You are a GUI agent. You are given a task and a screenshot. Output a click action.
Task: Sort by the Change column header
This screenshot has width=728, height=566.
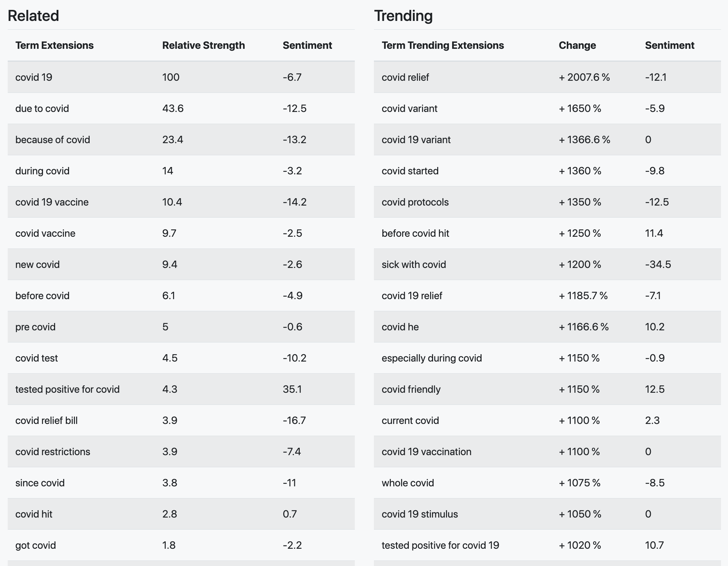[x=577, y=45]
